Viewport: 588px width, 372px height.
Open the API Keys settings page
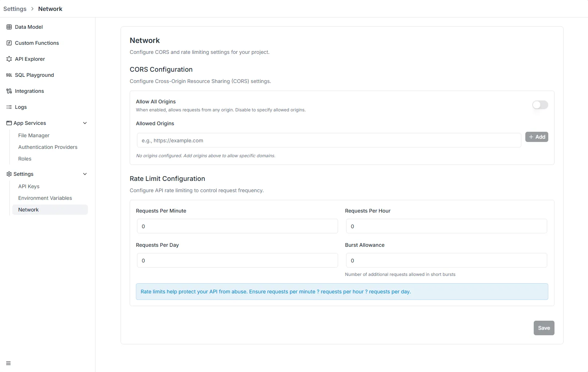[29, 186]
